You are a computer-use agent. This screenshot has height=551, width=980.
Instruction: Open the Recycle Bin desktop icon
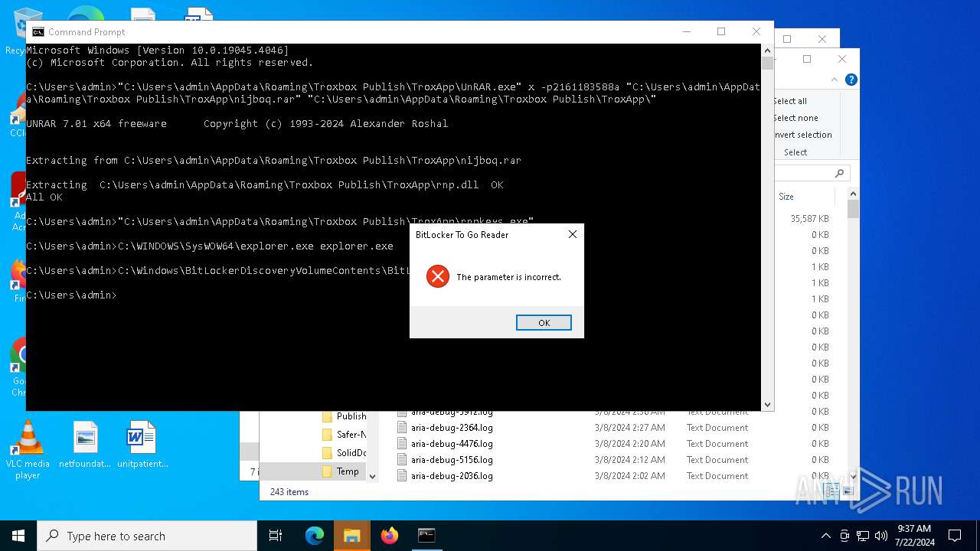coord(15,32)
